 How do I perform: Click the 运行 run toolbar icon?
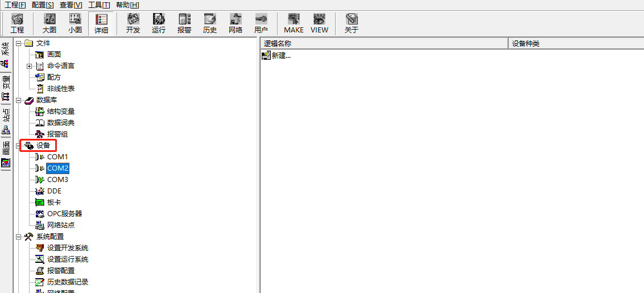(x=159, y=23)
